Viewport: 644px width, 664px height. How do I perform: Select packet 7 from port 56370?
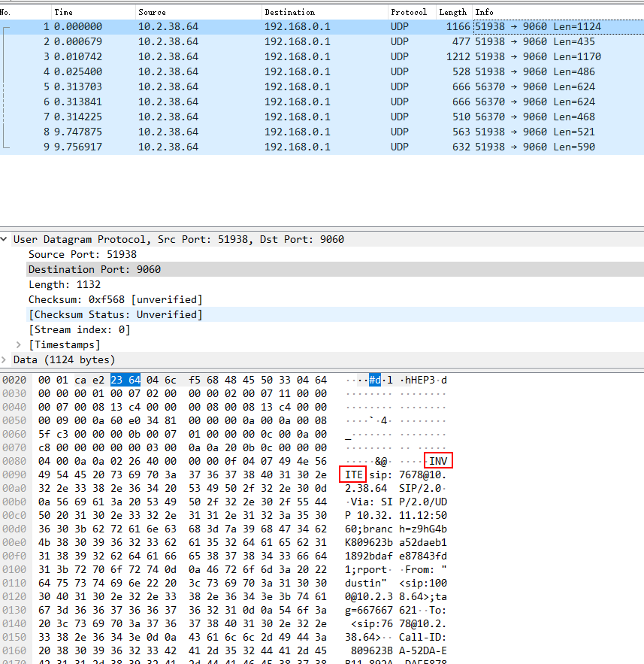[225, 117]
